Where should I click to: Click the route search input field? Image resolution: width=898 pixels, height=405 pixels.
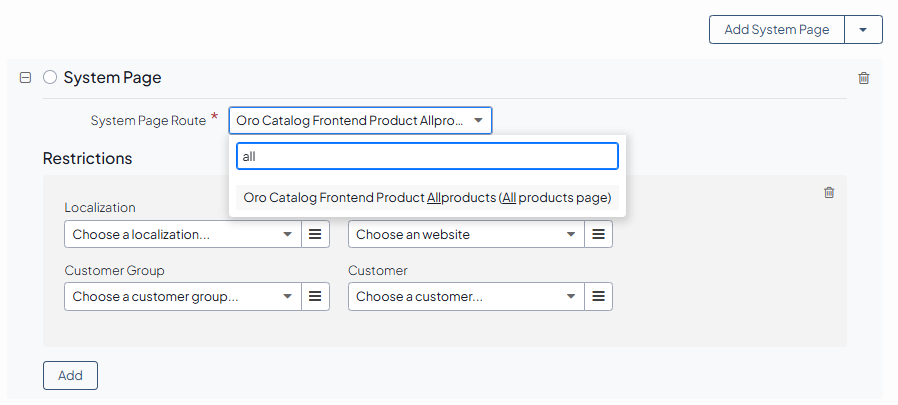(427, 156)
